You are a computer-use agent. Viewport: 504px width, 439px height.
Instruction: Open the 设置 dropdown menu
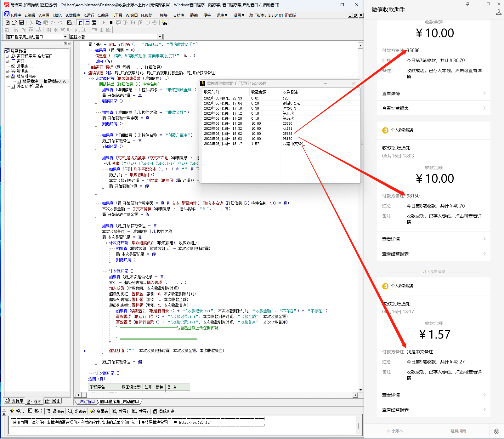click(x=239, y=15)
